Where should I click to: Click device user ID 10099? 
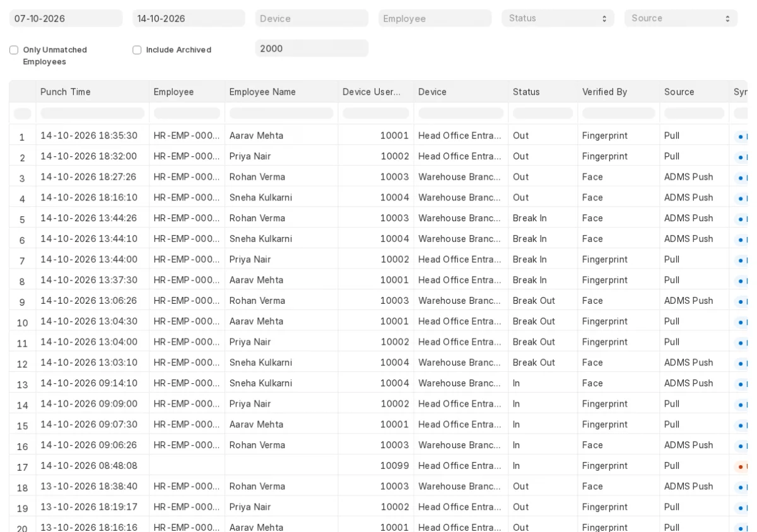[394, 466]
